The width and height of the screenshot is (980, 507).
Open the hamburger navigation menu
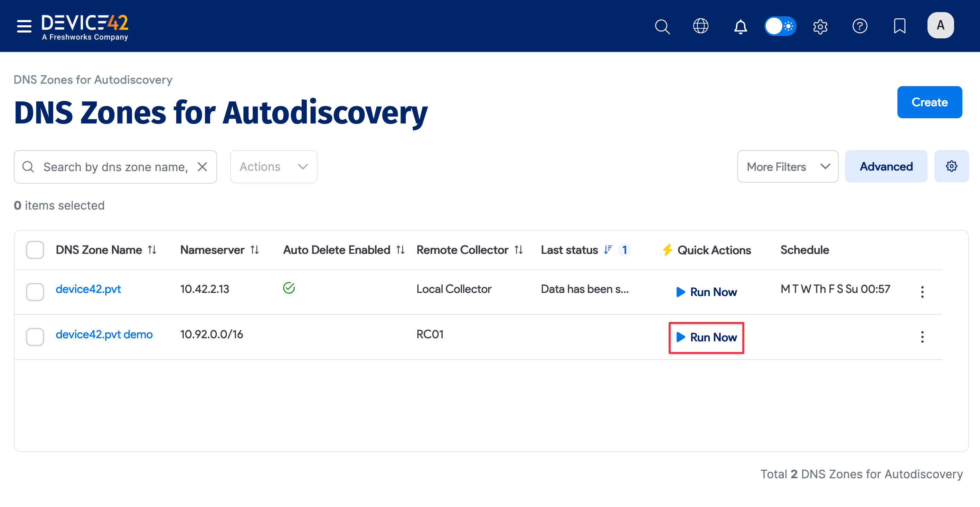point(23,26)
